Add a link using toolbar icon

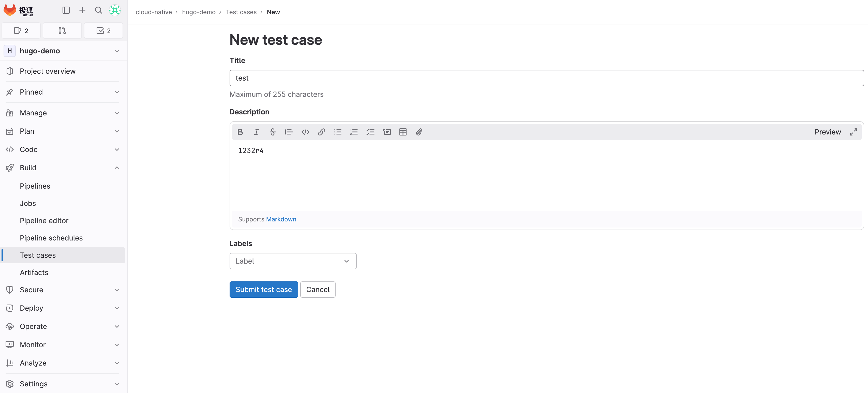click(321, 132)
